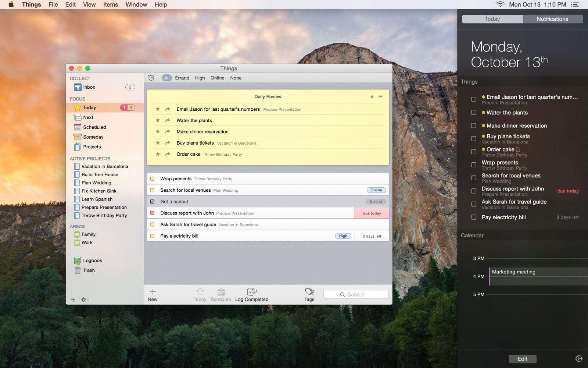Check Pay electricity bill in Notification Center
Screen dimensions: 588x368
(x=474, y=217)
